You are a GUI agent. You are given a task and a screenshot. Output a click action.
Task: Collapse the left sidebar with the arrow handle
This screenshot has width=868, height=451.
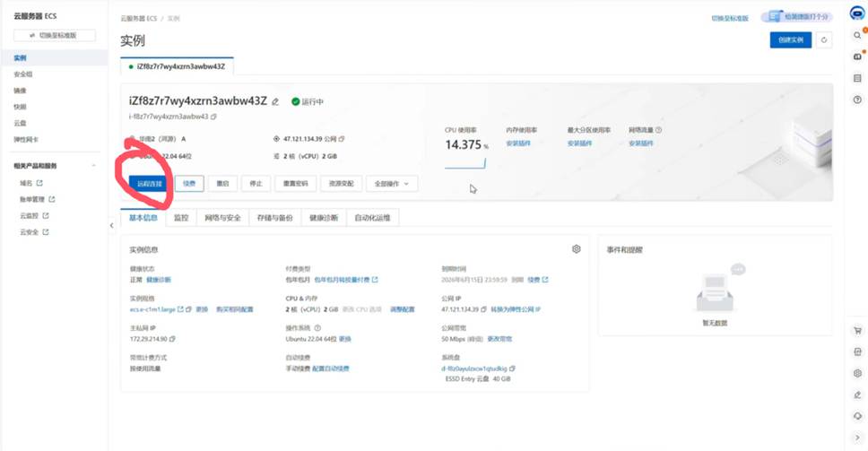pyautogui.click(x=111, y=225)
